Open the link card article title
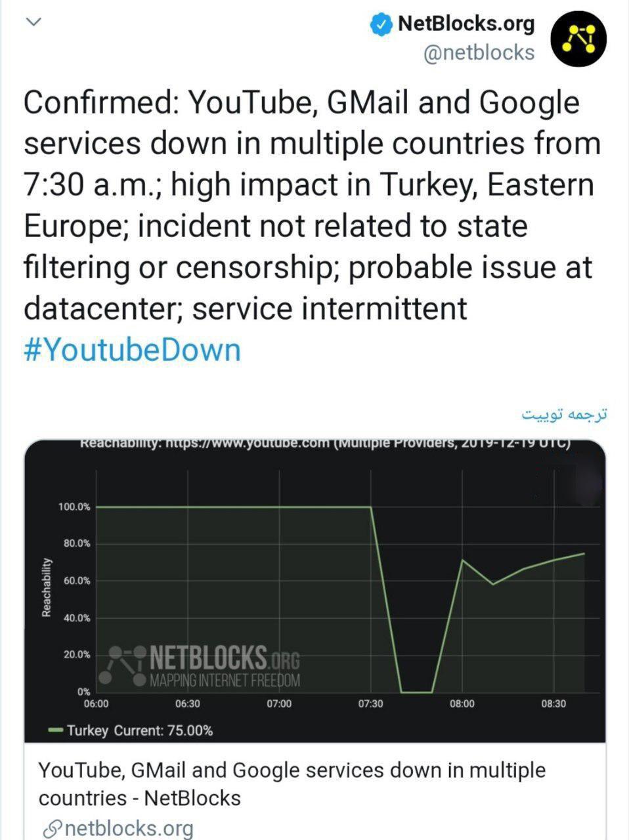The width and height of the screenshot is (629, 840). pyautogui.click(x=292, y=784)
